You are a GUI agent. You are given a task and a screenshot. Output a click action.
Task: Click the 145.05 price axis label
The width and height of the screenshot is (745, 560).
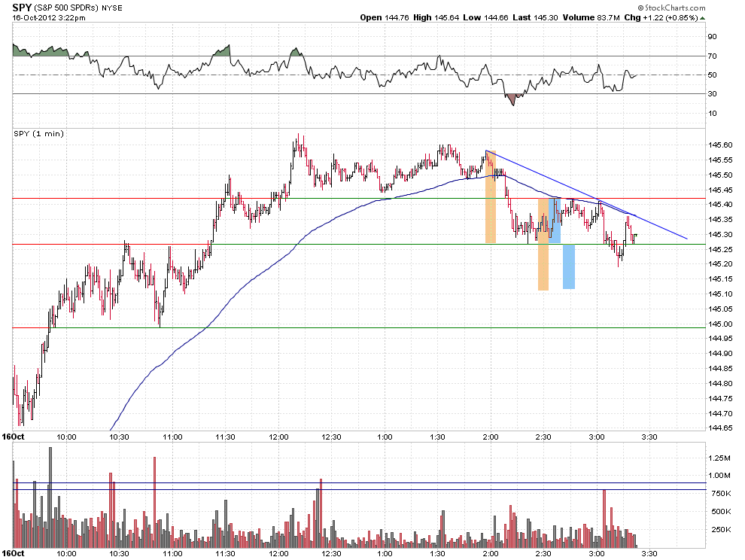coord(720,309)
